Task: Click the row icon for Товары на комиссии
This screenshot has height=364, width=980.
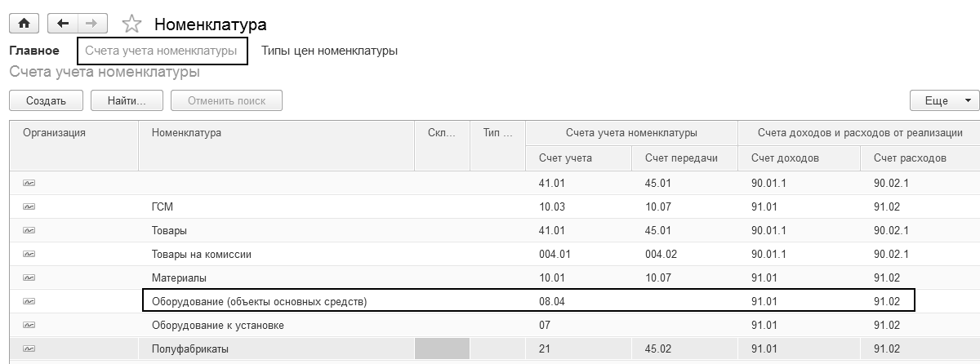Action: click(x=29, y=255)
